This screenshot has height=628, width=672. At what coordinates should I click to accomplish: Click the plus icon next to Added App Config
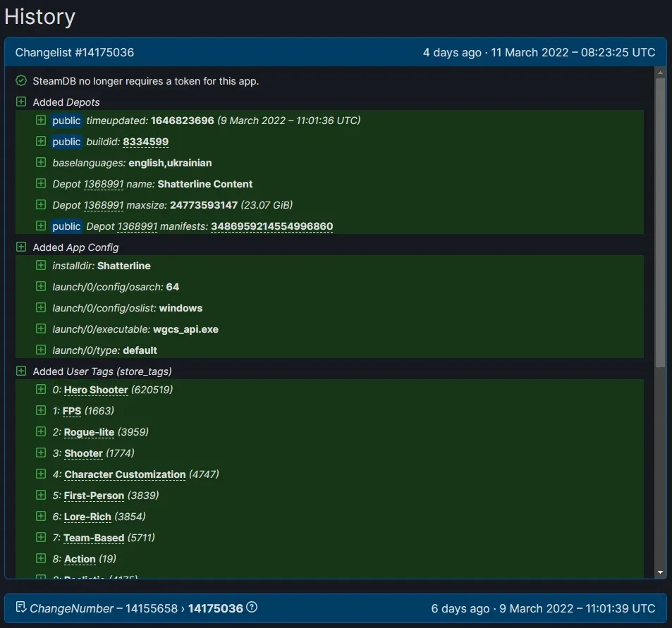click(21, 247)
